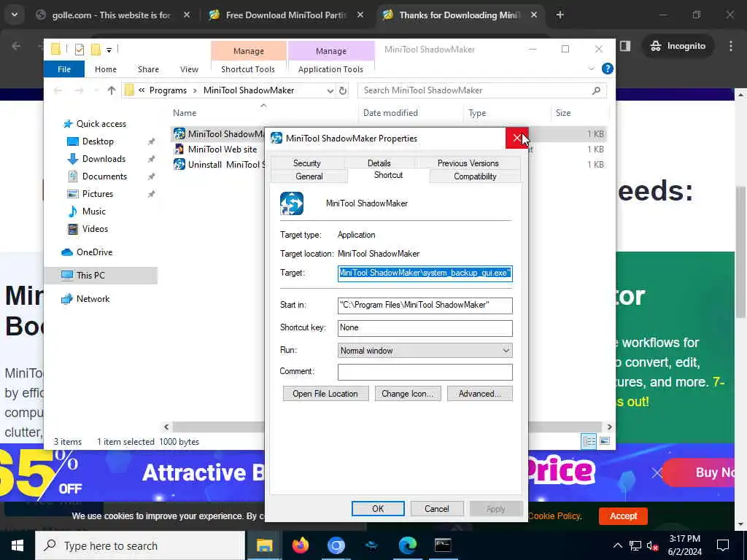
Task: Switch to the Details tab
Action: click(379, 163)
